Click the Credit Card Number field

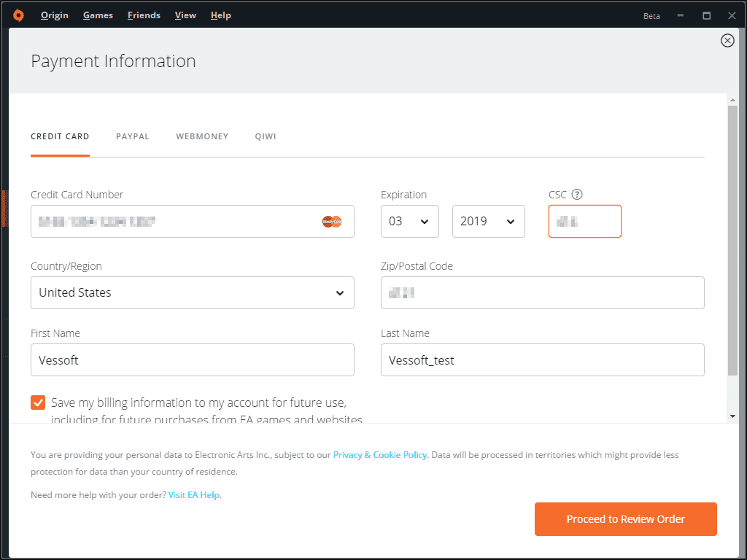click(x=193, y=222)
